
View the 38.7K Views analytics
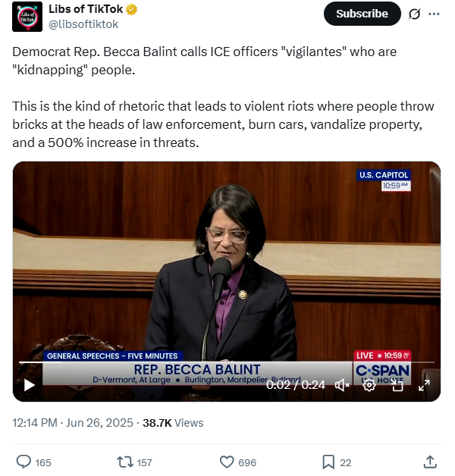(173, 423)
